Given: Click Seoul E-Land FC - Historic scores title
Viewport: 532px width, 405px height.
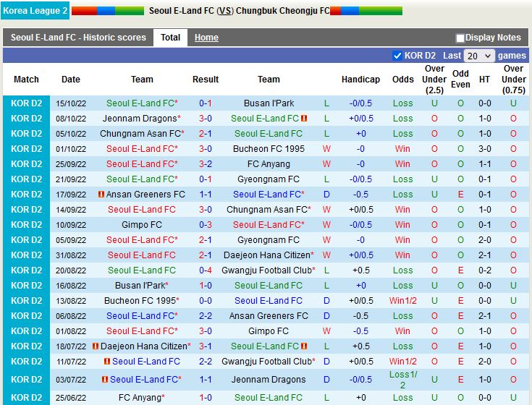Looking at the screenshot, I should pos(78,38).
